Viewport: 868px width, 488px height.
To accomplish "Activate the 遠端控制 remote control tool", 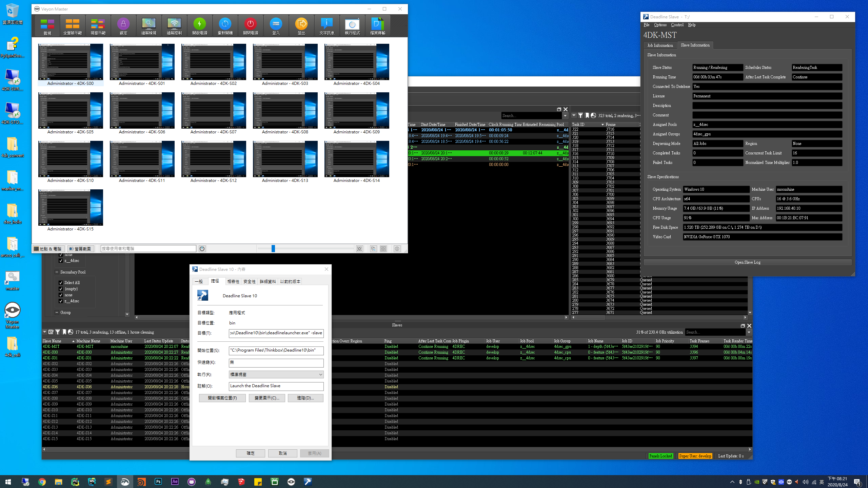I will coord(174,25).
